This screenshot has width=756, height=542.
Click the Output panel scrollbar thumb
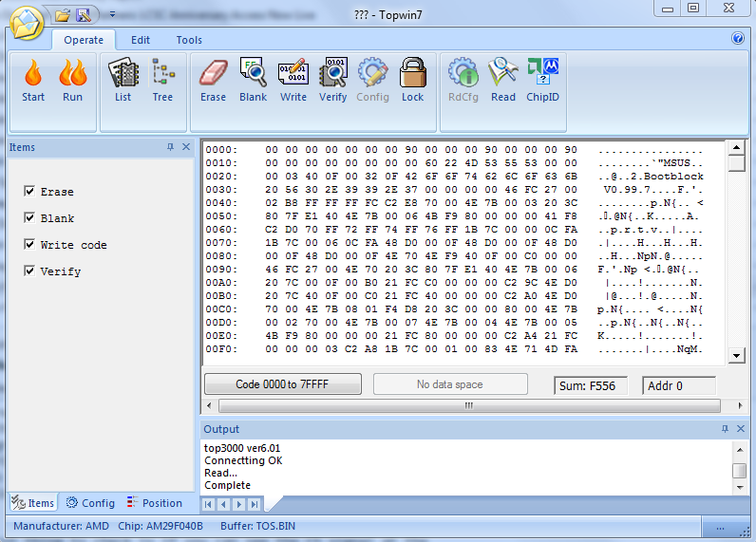coord(740,471)
